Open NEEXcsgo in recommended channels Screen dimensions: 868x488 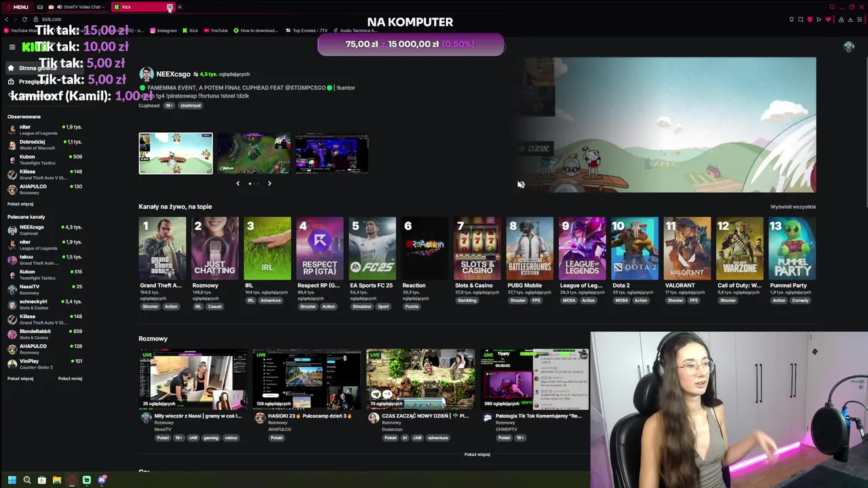tap(45, 230)
